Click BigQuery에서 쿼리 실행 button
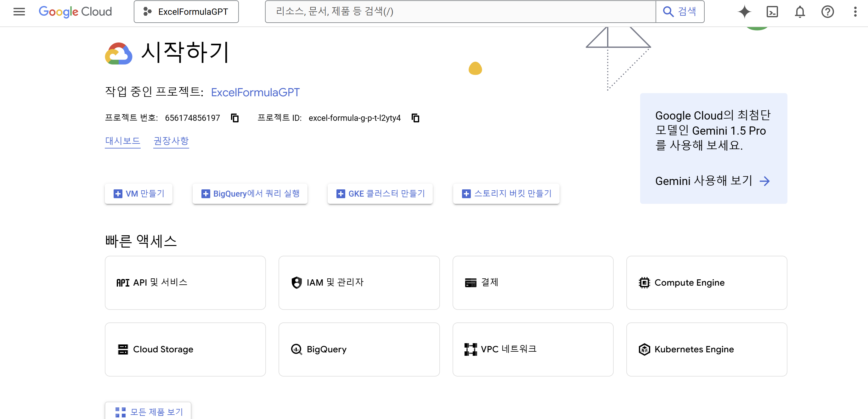This screenshot has height=419, width=868. (250, 194)
